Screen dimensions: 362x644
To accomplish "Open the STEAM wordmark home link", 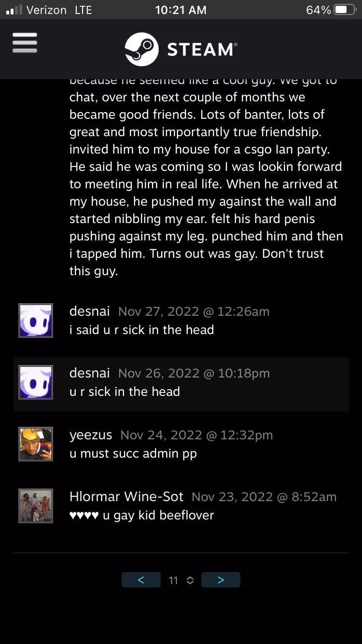I will (202, 49).
